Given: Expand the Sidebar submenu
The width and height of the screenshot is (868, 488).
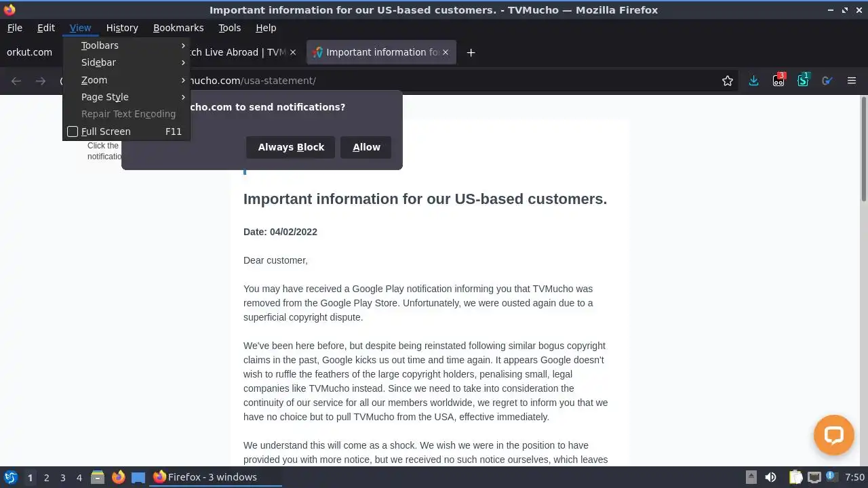Looking at the screenshot, I should click(x=126, y=62).
